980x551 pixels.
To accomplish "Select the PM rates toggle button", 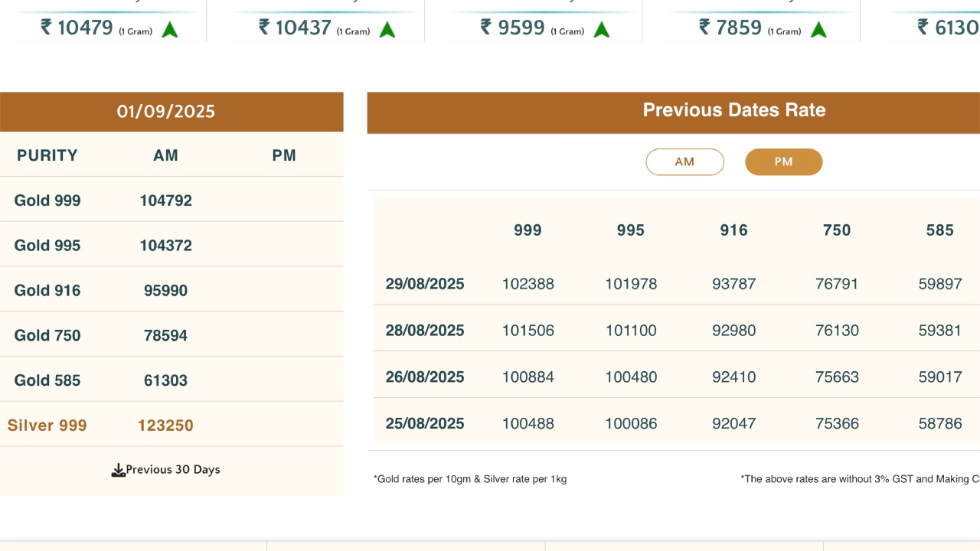I will [783, 162].
